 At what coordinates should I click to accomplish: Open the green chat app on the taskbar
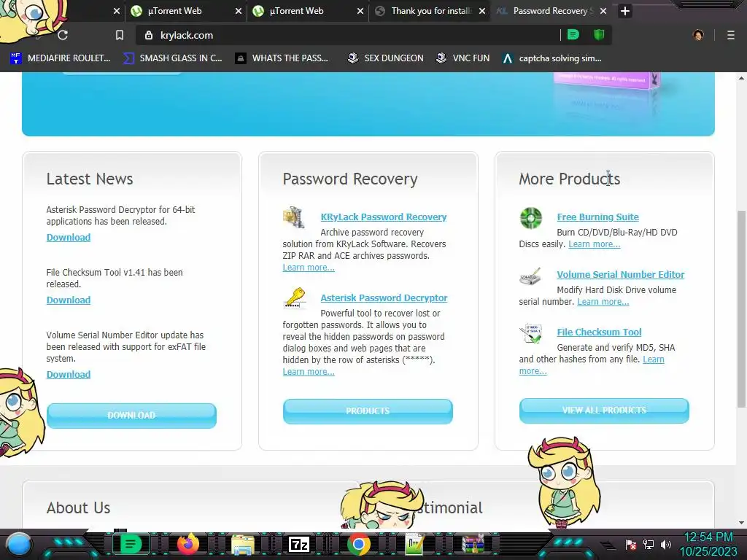(x=131, y=544)
